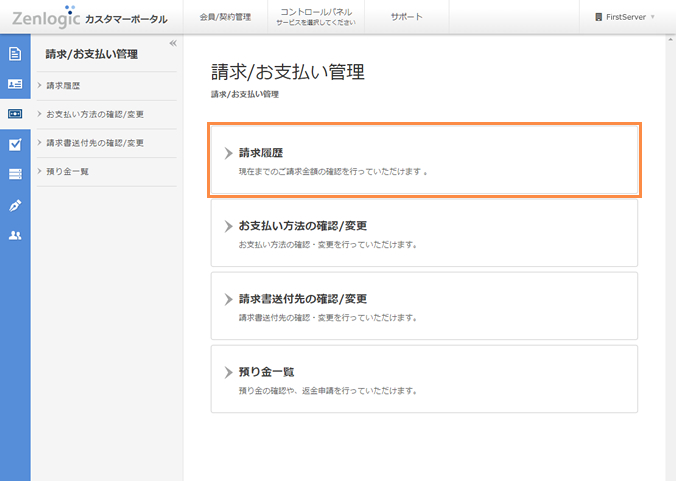Go to the サポート menu
676x481 pixels.
pyautogui.click(x=406, y=17)
